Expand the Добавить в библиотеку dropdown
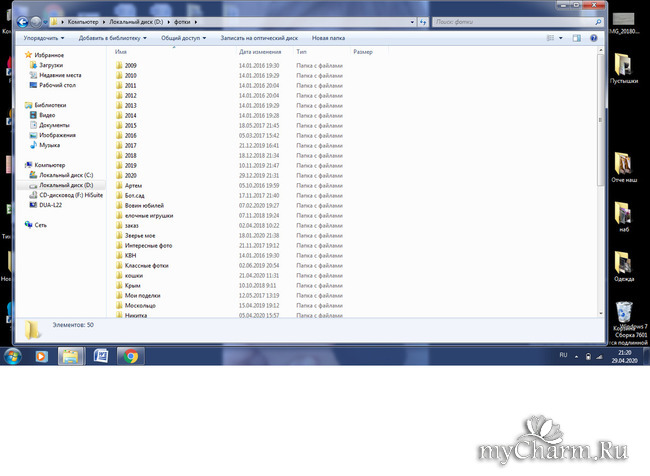The width and height of the screenshot is (650, 476). pos(114,38)
